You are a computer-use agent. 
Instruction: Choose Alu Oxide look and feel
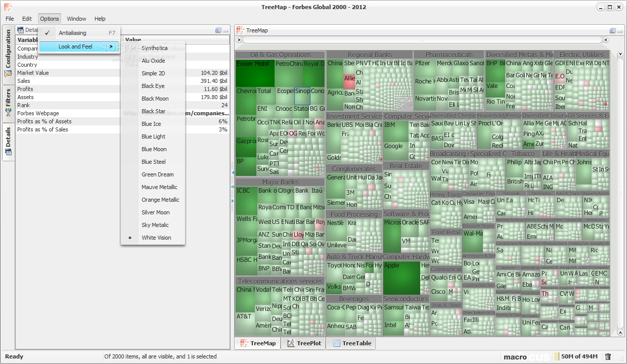point(153,61)
